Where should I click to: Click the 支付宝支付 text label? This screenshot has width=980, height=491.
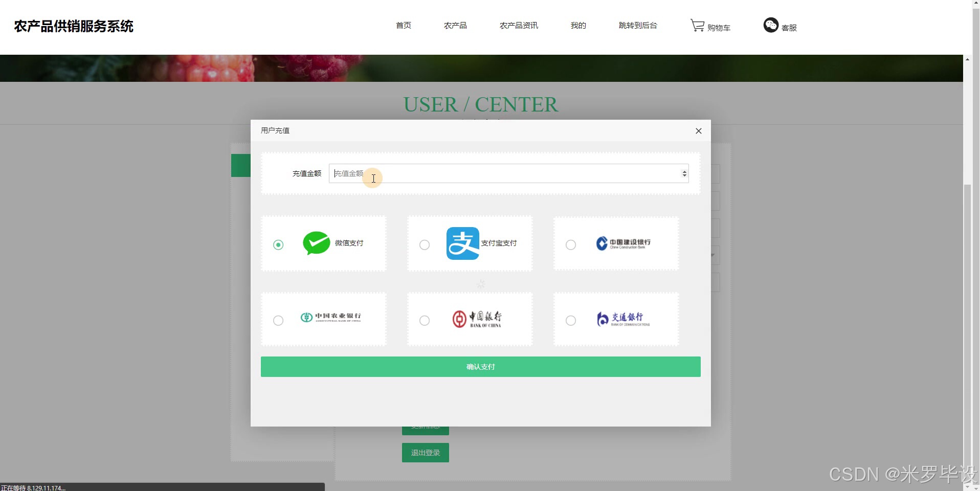pos(499,243)
